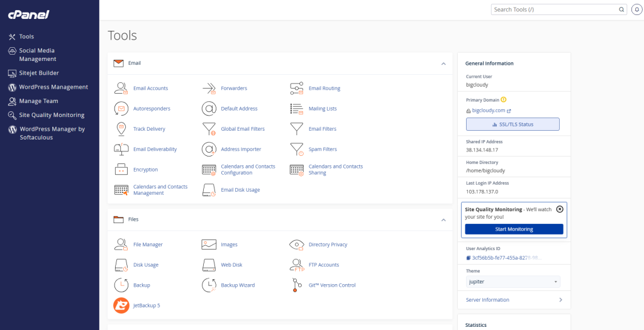Screen dimensions: 644x330
Task: Open the Address Importer icon
Action: click(x=209, y=150)
